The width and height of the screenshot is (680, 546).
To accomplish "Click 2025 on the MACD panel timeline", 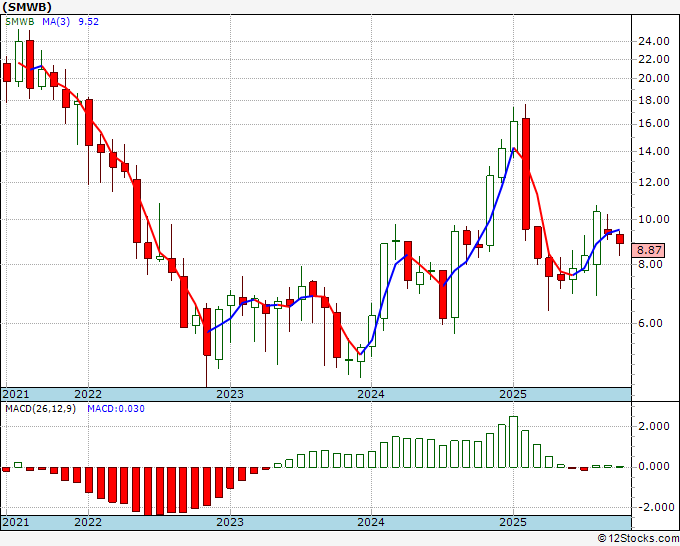I will [x=513, y=522].
